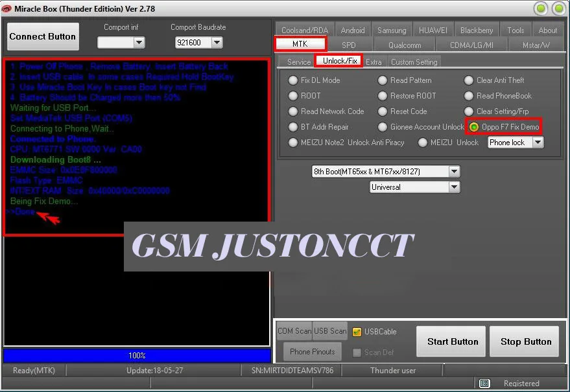This screenshot has width=570, height=392.
Task: Switch to the Coolsand/RDA tab
Action: (x=305, y=30)
